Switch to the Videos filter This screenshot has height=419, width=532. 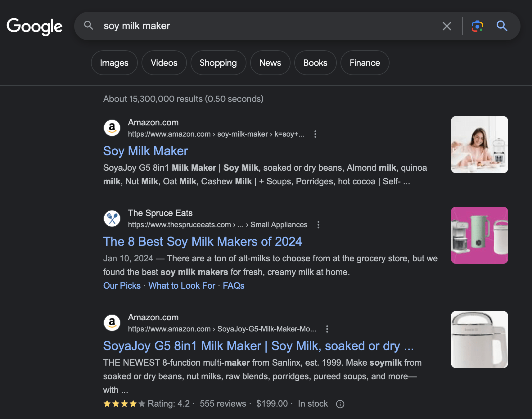[164, 63]
